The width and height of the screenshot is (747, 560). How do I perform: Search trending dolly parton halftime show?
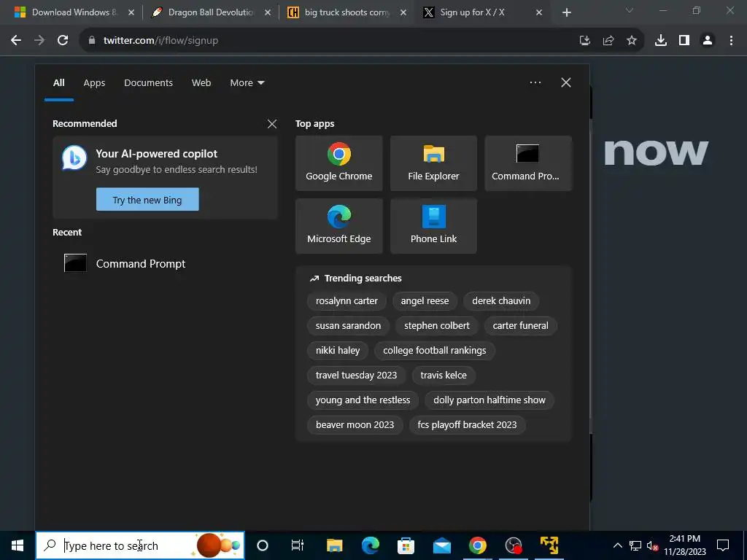point(489,400)
